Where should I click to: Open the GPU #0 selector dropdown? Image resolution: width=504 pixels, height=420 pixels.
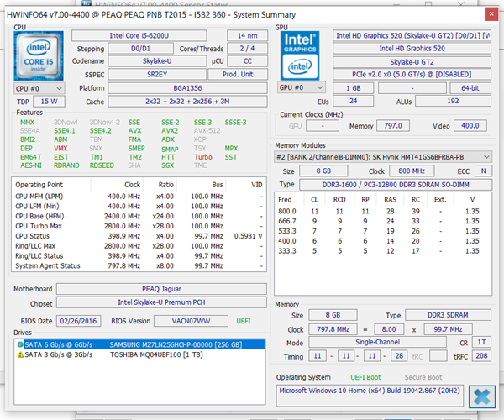(302, 87)
